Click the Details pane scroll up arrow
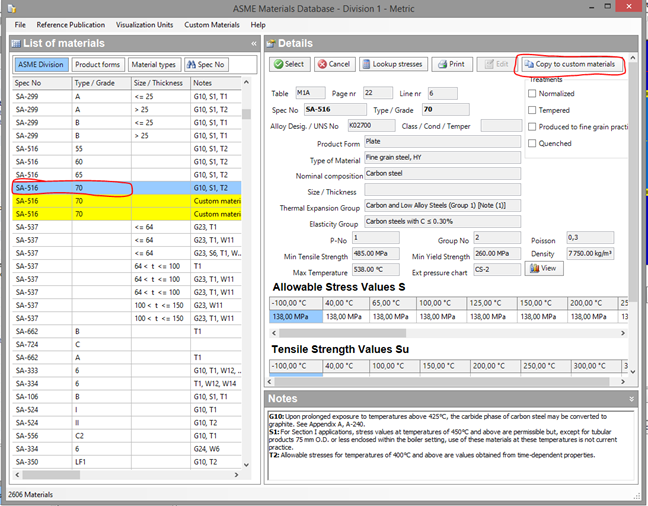 633,58
